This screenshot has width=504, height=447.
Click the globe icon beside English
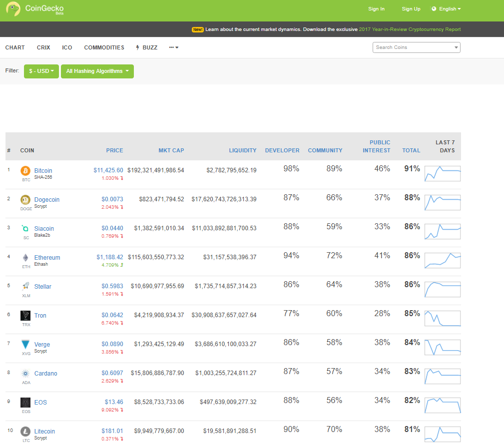434,8
